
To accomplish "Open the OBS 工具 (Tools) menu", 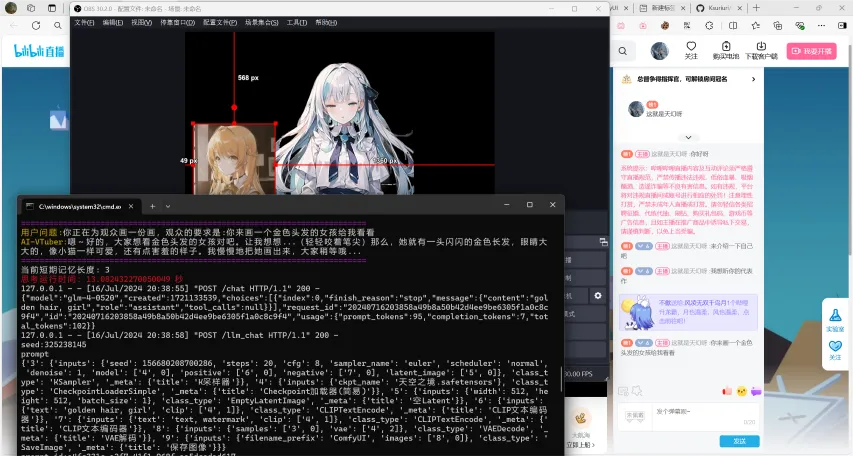I will click(296, 21).
